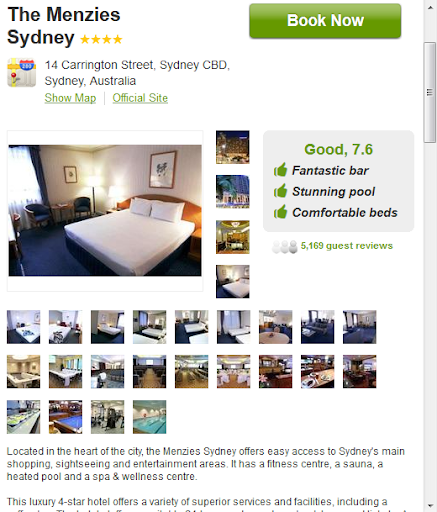The width and height of the screenshot is (437, 512).
Task: Select the gym equipment thumbnail
Action: point(107,417)
